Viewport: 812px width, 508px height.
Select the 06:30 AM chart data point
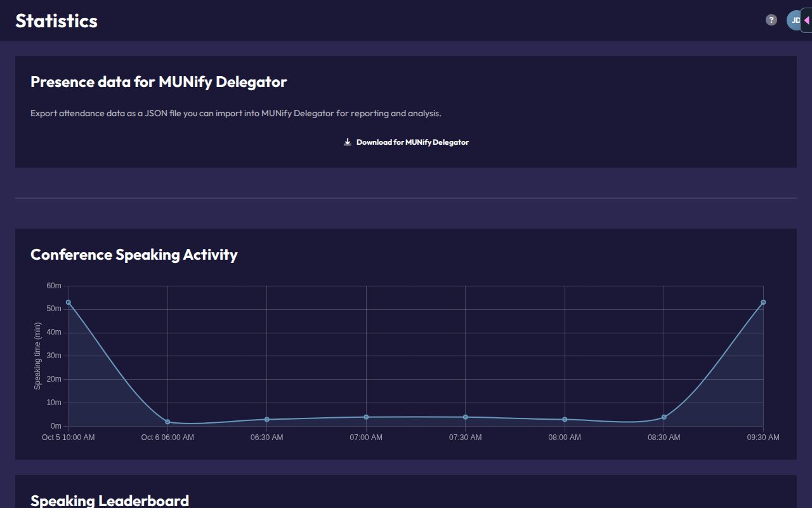pyautogui.click(x=267, y=419)
